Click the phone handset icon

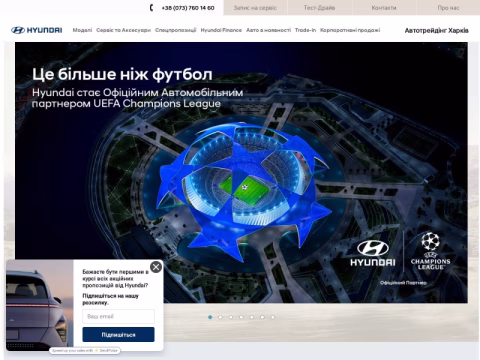[151, 8]
